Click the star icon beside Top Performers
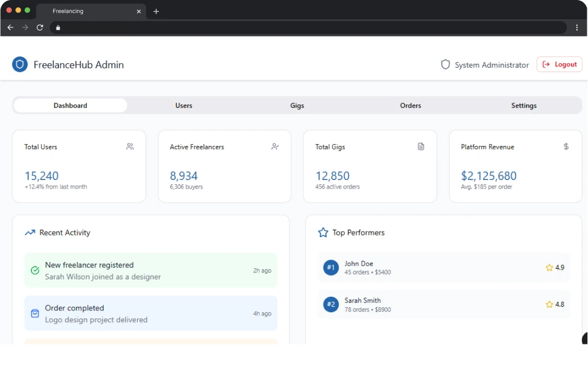This screenshot has width=588, height=370. pyautogui.click(x=323, y=233)
